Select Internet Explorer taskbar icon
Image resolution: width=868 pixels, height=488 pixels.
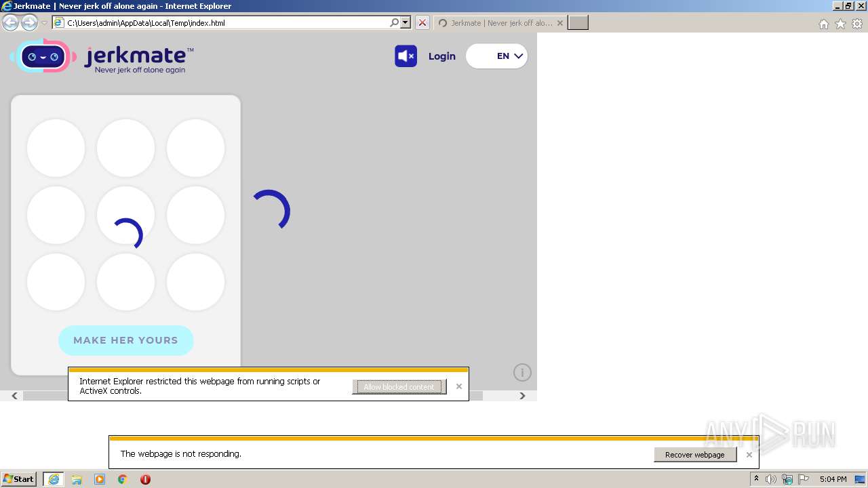tap(54, 479)
